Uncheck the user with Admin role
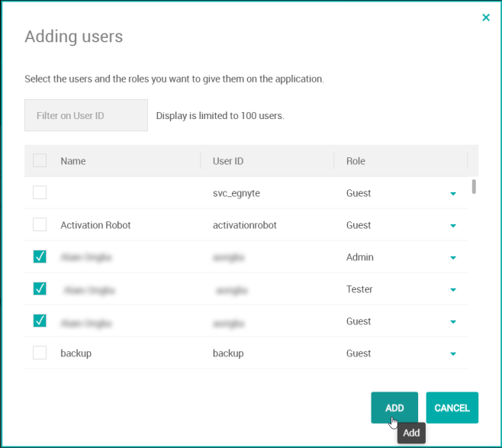The width and height of the screenshot is (502, 448). 40,257
